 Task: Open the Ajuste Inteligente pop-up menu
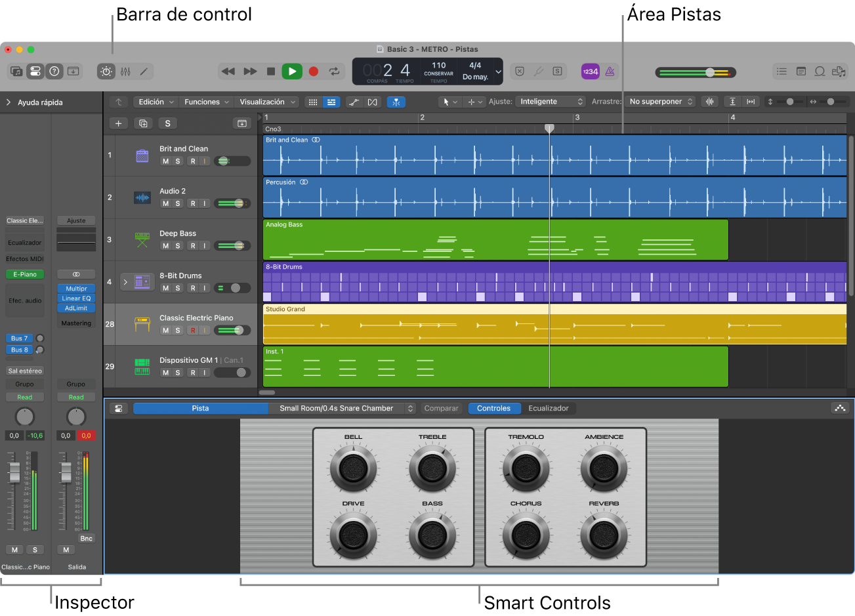(550, 102)
